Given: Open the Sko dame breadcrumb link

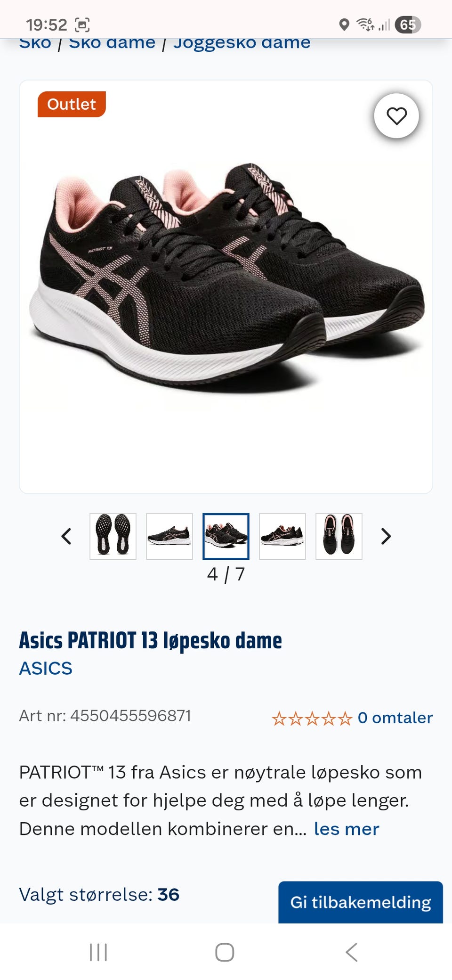Looking at the screenshot, I should 112,43.
